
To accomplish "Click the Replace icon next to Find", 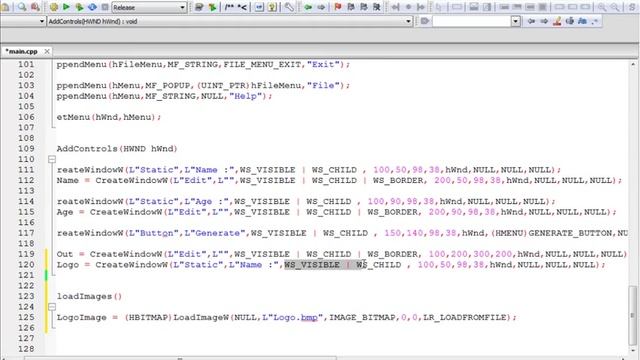I will 36,7.
